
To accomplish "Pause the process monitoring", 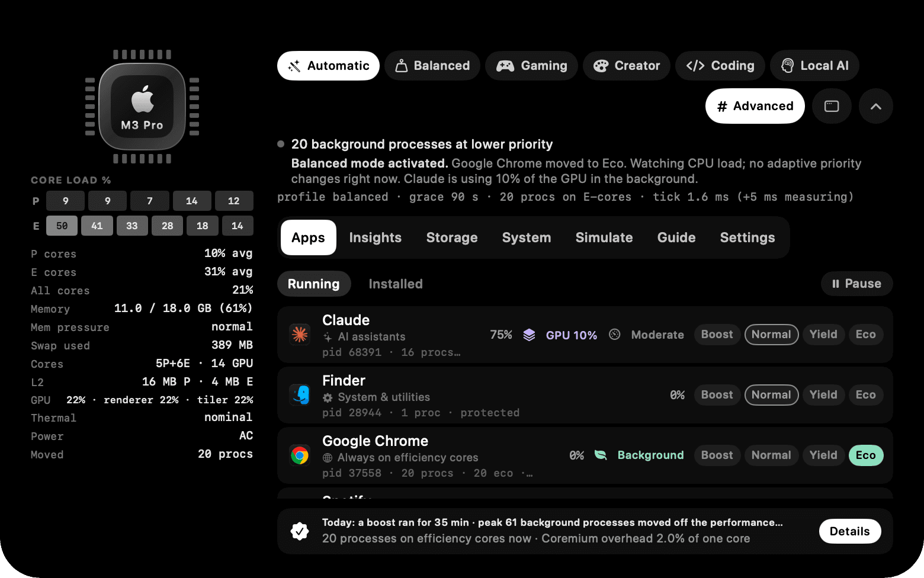I will (x=857, y=284).
